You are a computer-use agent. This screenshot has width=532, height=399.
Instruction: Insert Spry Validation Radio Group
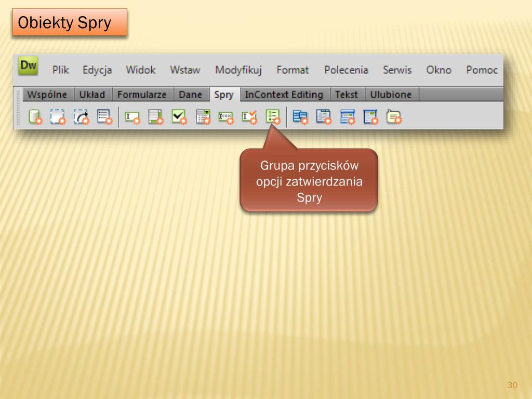273,117
